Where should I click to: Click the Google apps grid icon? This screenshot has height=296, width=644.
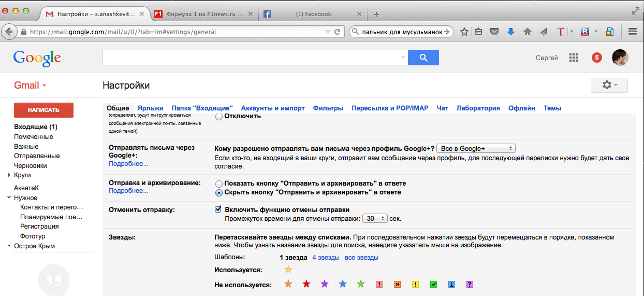(x=573, y=58)
